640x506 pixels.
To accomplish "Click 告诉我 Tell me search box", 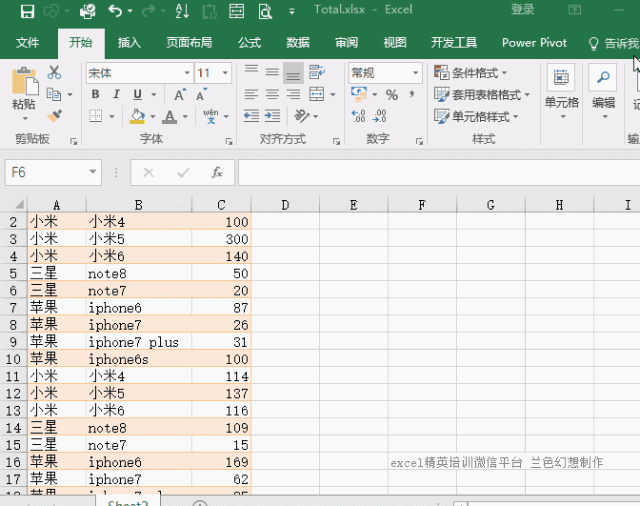I will (613, 43).
